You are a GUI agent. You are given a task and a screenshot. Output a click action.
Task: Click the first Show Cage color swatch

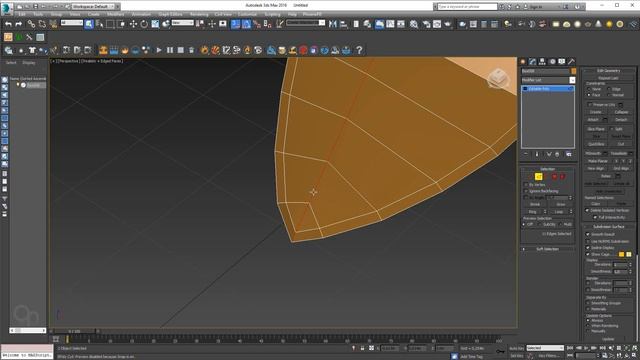pyautogui.click(x=621, y=254)
